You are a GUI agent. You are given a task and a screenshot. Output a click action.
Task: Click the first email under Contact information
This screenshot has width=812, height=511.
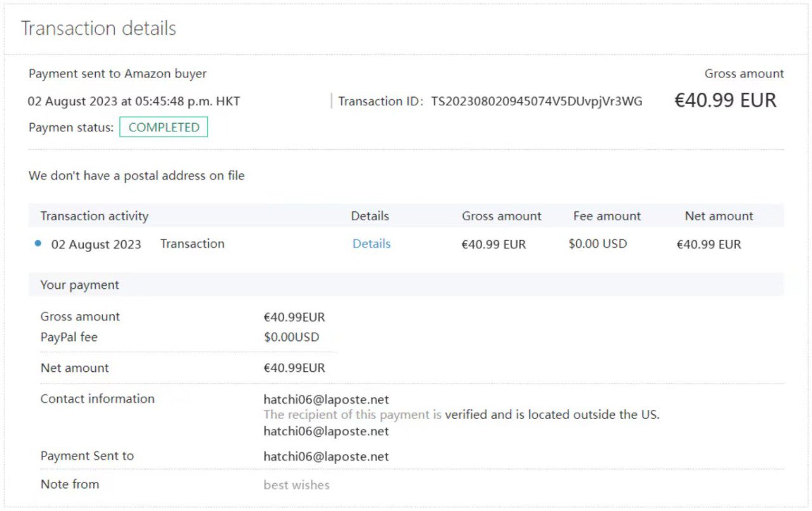(x=326, y=399)
